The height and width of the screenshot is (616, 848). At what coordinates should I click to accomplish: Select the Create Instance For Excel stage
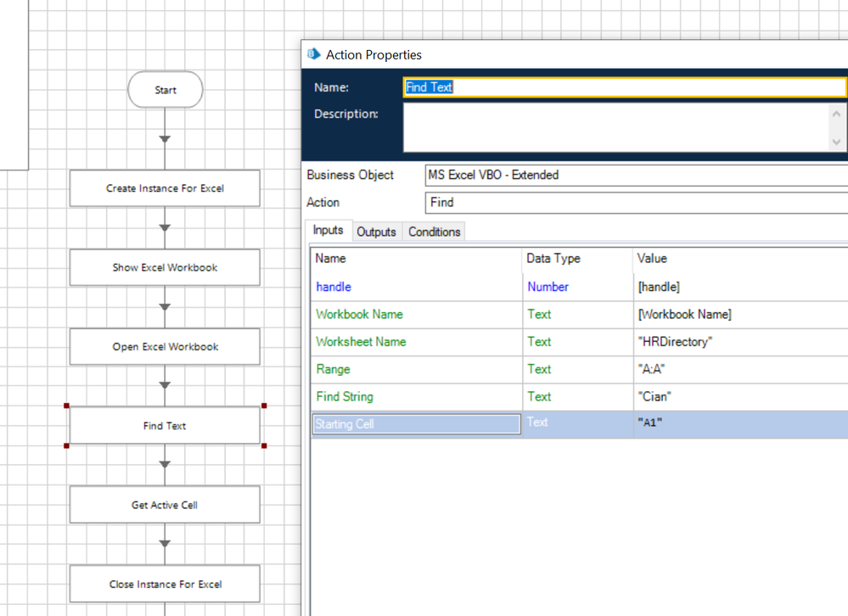click(165, 188)
